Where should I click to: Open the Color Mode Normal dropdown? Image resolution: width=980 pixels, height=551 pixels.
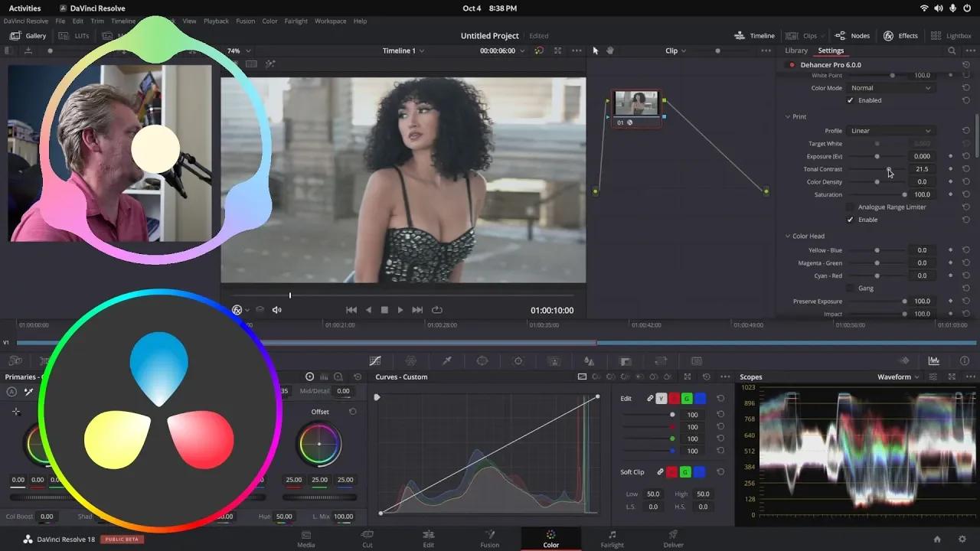coord(890,87)
